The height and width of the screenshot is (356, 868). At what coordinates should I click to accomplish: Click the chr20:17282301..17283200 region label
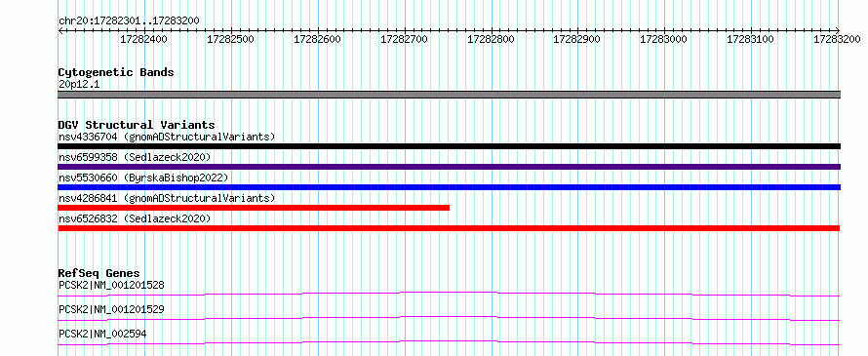coord(129,20)
